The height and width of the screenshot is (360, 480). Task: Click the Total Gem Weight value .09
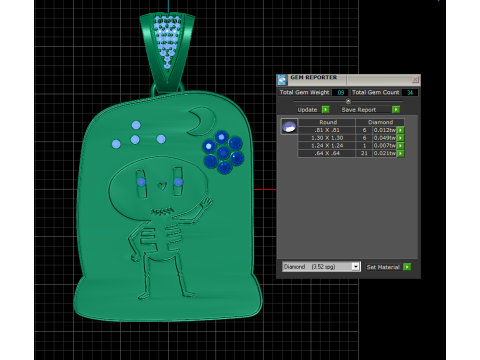[340, 92]
